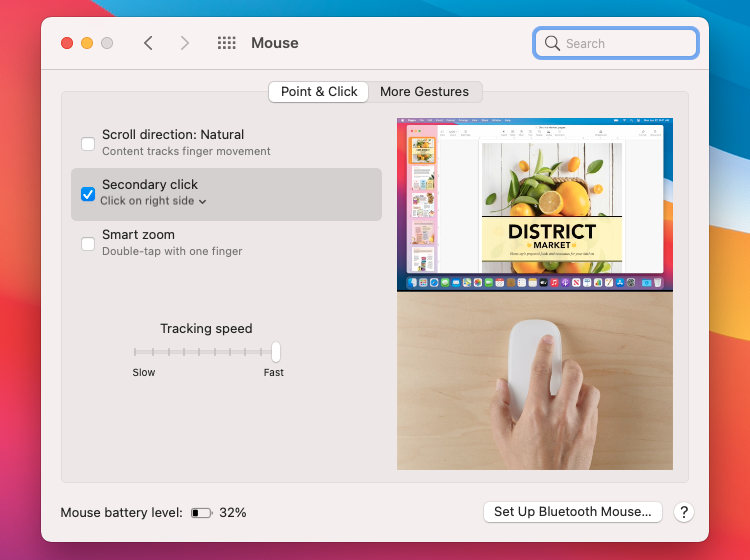Set tracking speed to the Slow end
The image size is (750, 560).
[136, 352]
